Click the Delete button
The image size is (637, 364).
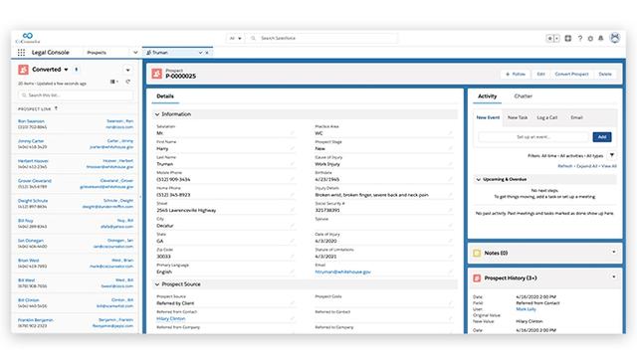(605, 74)
